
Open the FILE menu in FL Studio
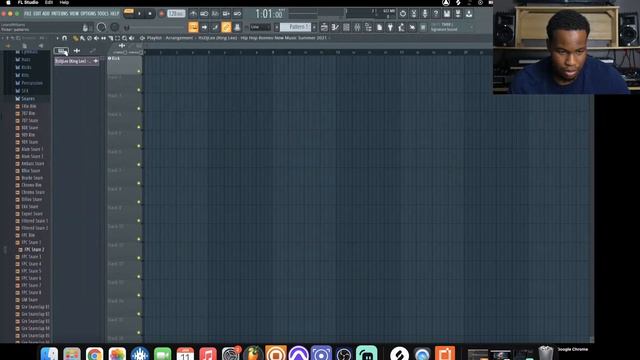[x=27, y=13]
